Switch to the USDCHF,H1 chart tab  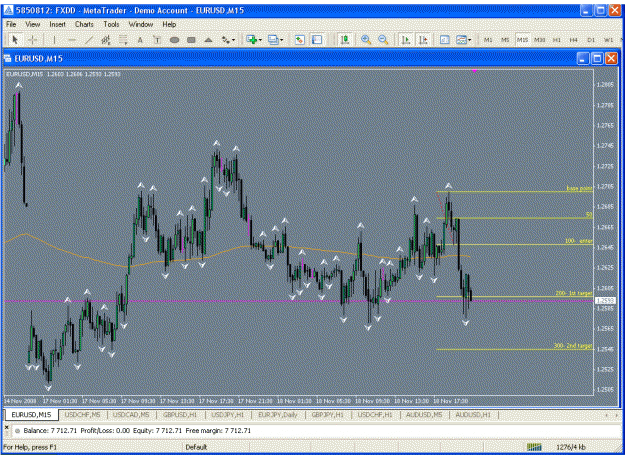pos(375,415)
